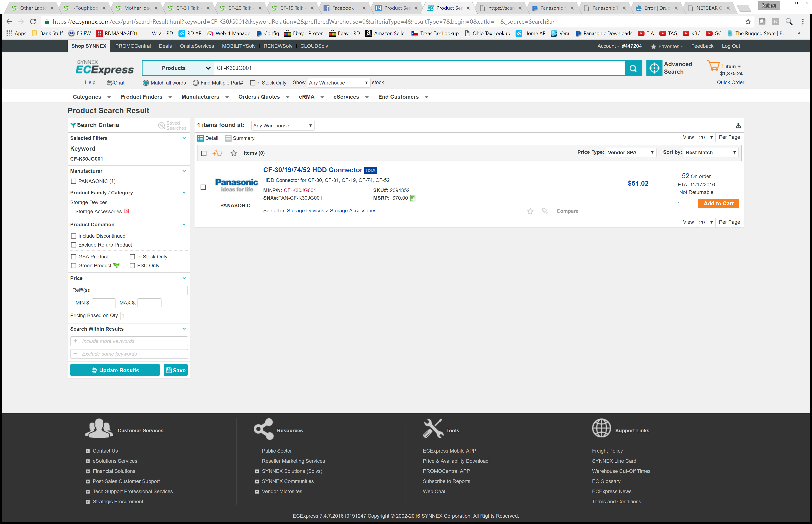The height and width of the screenshot is (524, 812).
Task: Click Panasonic logo thumbnail
Action: pos(237,185)
